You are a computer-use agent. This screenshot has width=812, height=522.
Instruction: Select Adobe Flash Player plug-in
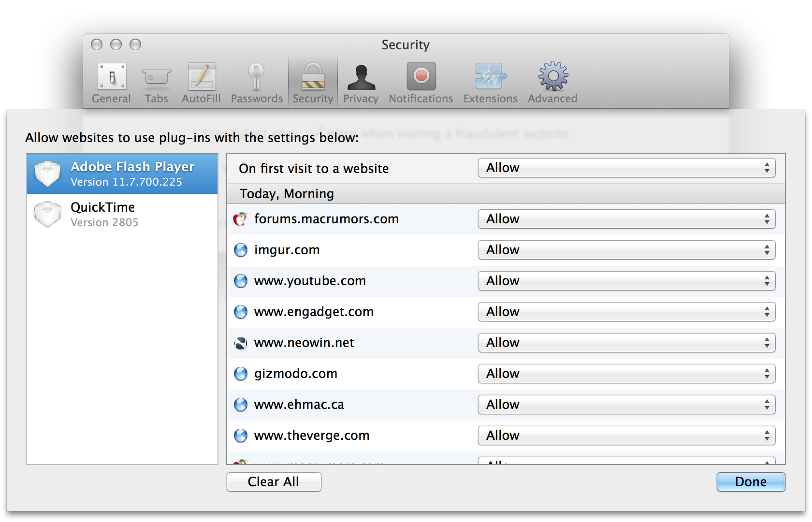click(122, 174)
